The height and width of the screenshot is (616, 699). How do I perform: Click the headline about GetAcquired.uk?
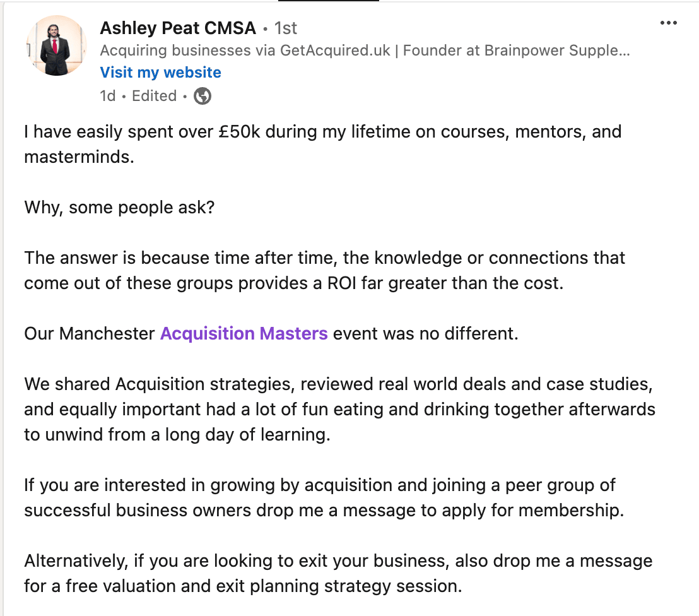click(x=365, y=50)
